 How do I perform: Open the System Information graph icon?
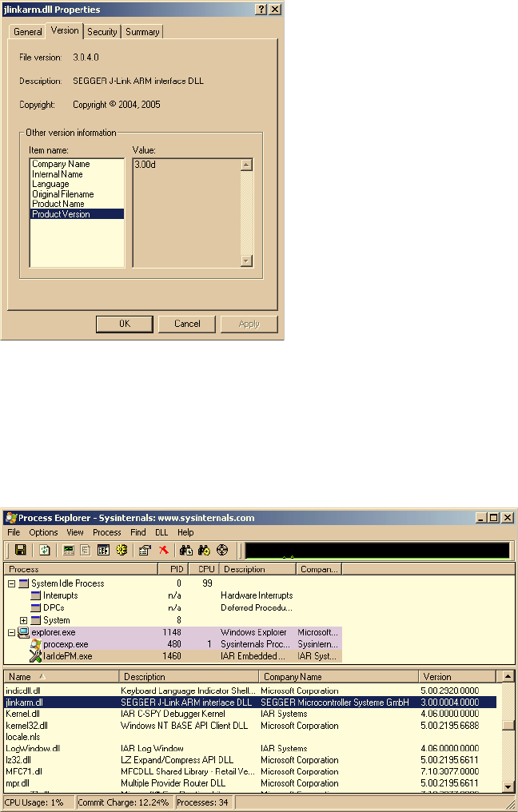click(x=69, y=550)
